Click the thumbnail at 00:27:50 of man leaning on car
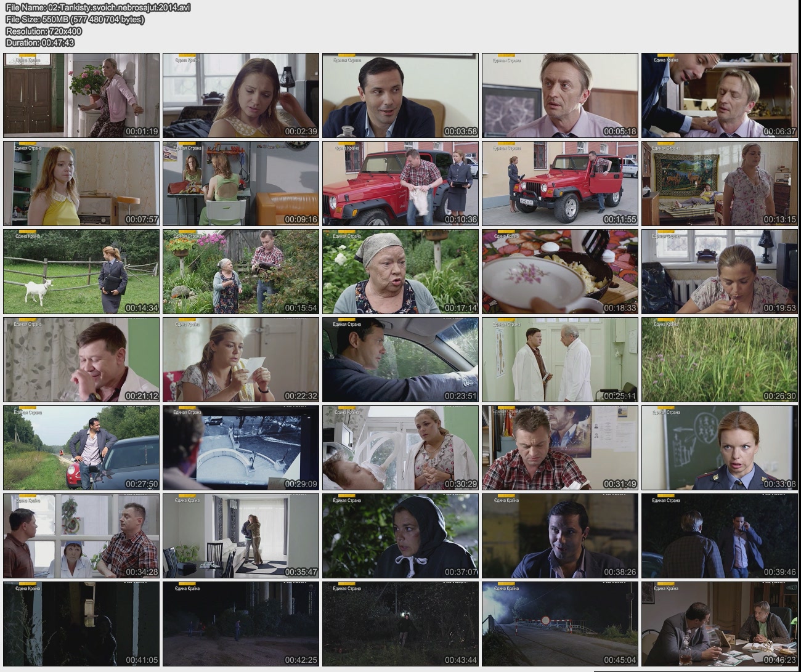Viewport: 801px width, 672px height. pos(81,447)
